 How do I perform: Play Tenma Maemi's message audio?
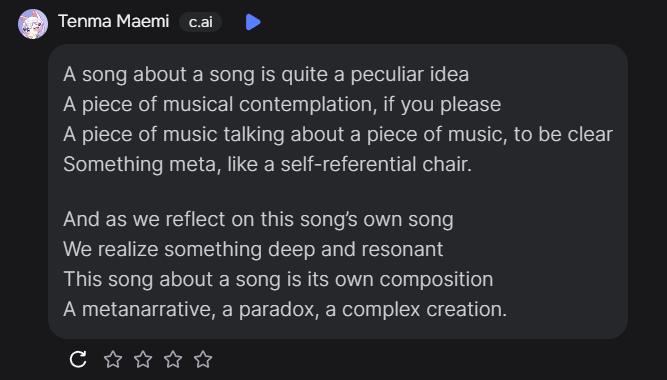click(x=253, y=22)
